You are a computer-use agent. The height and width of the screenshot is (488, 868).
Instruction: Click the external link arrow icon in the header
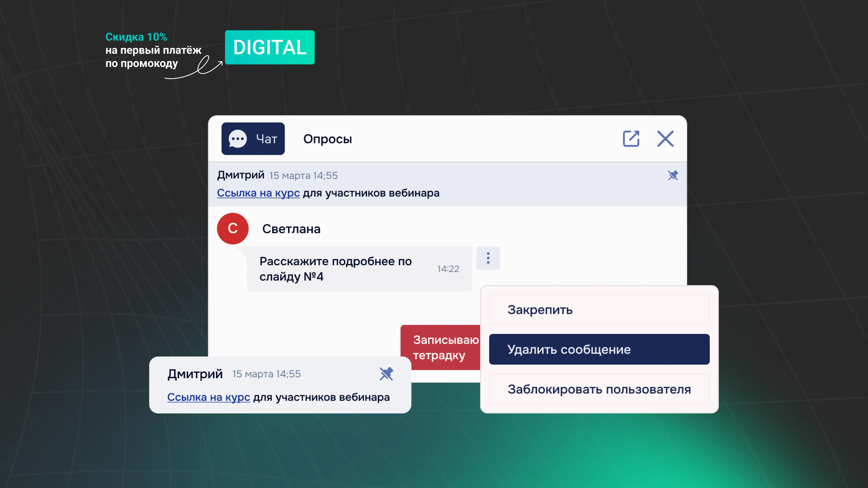point(631,138)
